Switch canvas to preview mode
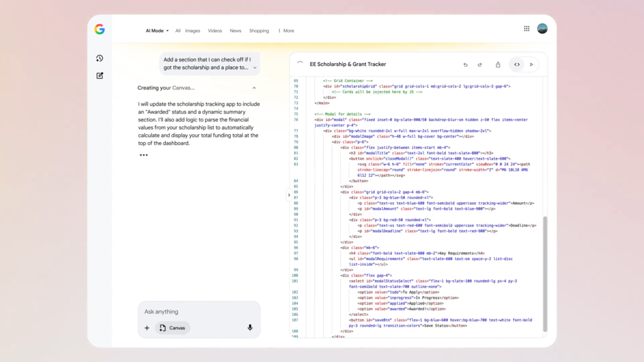This screenshot has width=644, height=362. point(532,64)
